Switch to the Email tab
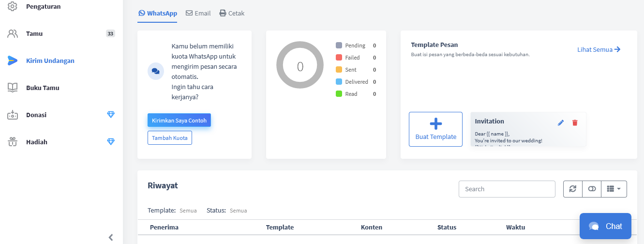The image size is (644, 244). (198, 14)
